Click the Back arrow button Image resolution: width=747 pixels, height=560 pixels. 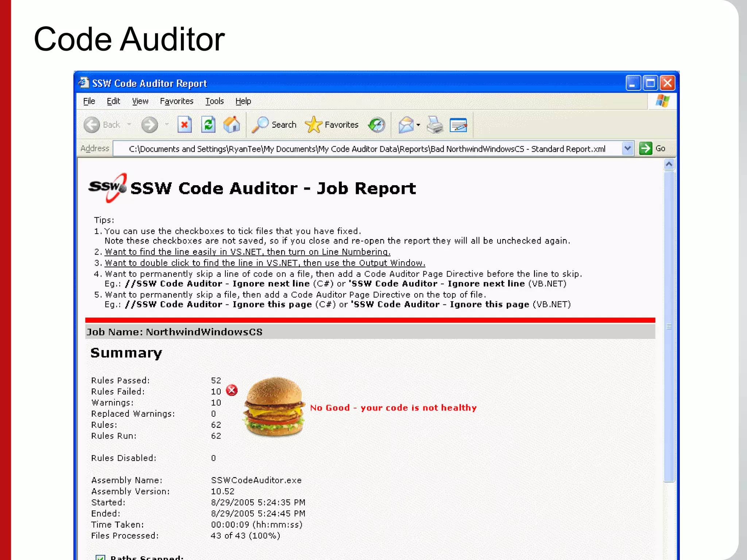pos(92,125)
